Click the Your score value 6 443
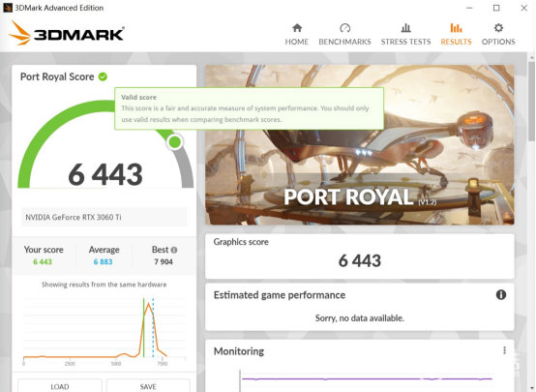Viewport: 536px width, 392px height. pyautogui.click(x=43, y=261)
